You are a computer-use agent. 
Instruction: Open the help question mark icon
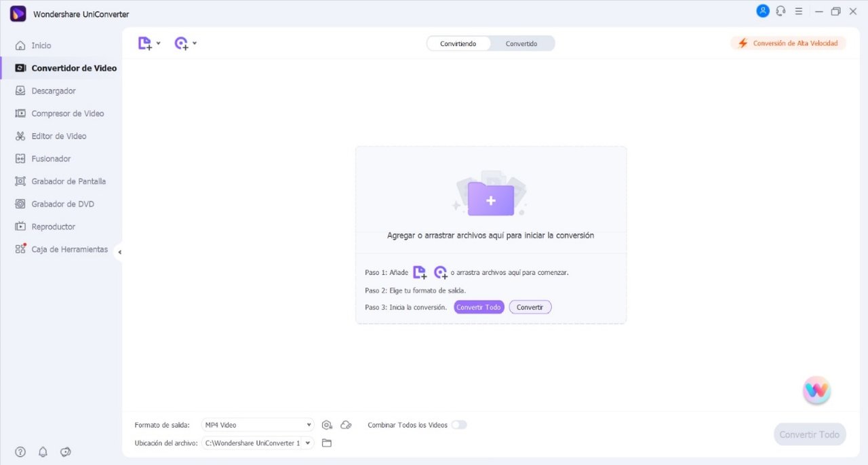[20, 452]
